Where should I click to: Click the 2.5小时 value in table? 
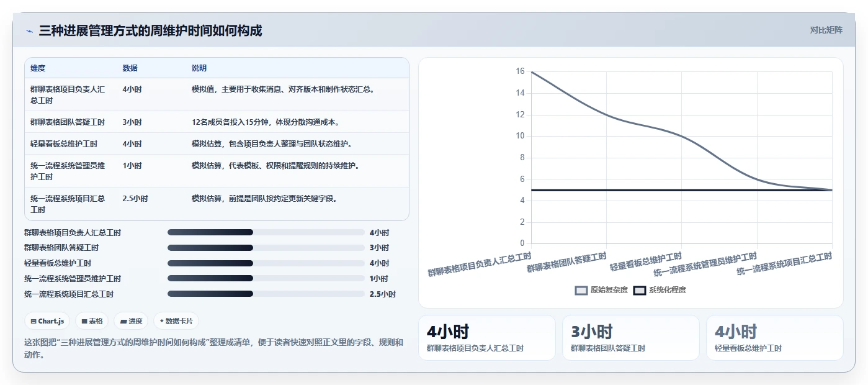coord(135,199)
